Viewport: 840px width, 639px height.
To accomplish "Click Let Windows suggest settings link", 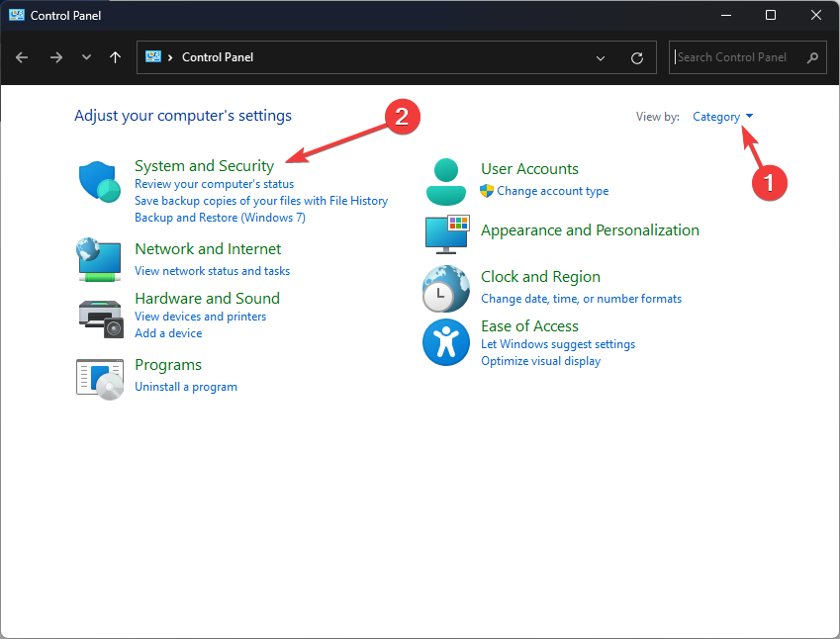I will (558, 344).
